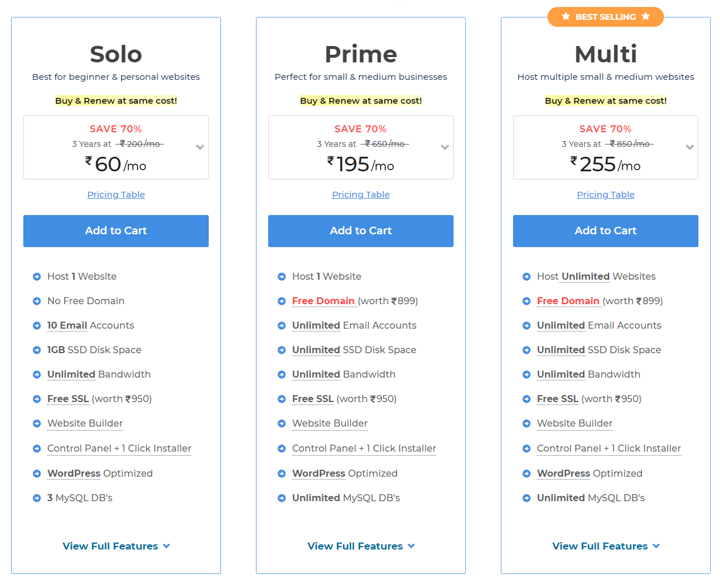Open the Pricing Table link under Multi
The width and height of the screenshot is (720, 588).
[606, 195]
